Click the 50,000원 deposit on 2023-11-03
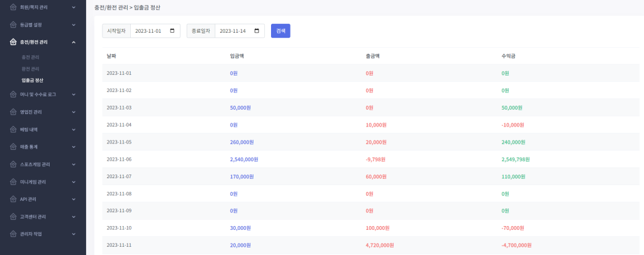Screen dimensions: 644x255 point(240,108)
